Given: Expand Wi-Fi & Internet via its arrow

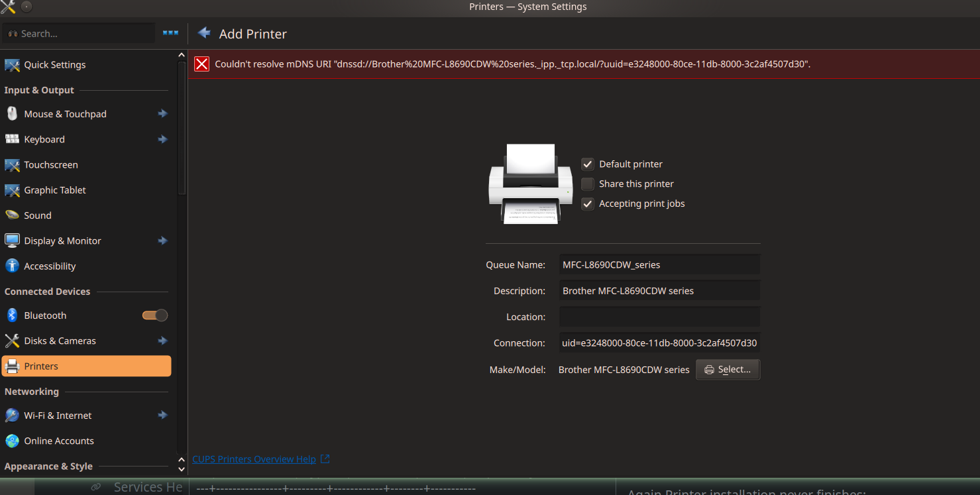Looking at the screenshot, I should pos(162,415).
